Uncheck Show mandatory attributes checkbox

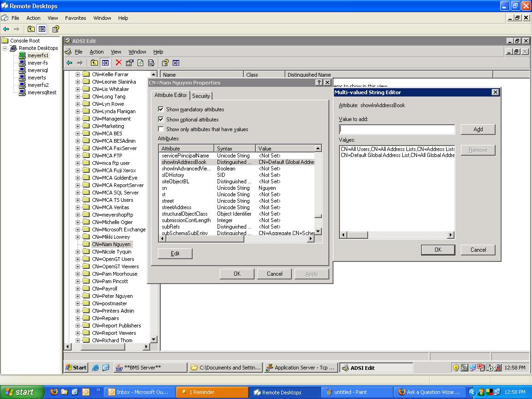tap(161, 109)
